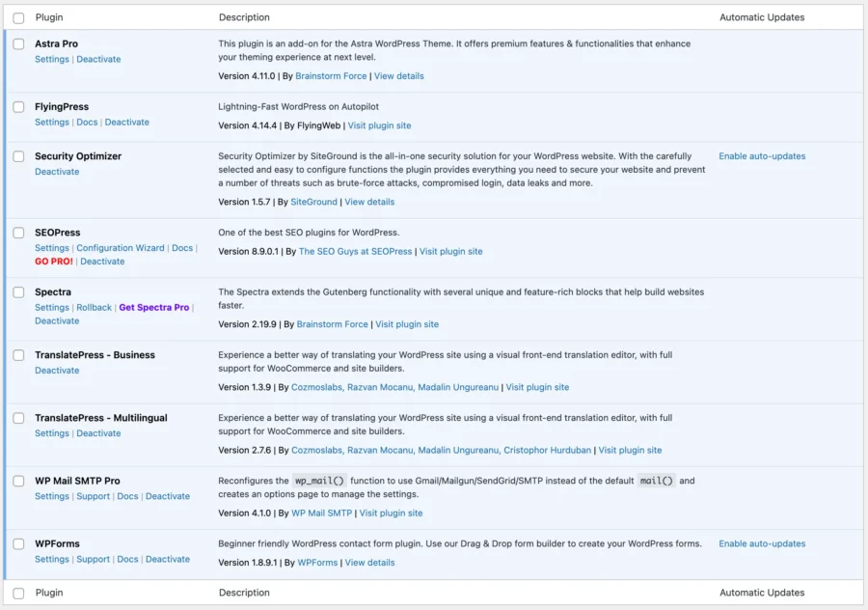Open the Brainstorm Force author link for Astra Pro
Screen dimensions: 868x610
pos(331,76)
